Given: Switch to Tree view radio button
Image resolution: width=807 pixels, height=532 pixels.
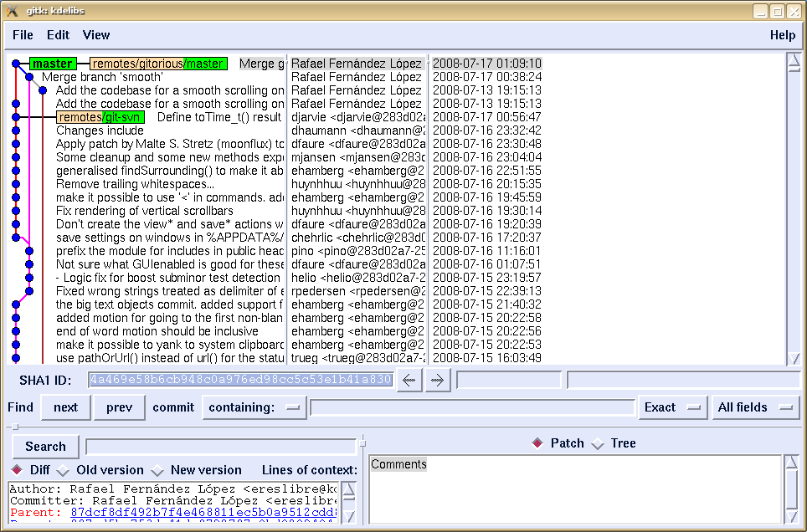Looking at the screenshot, I should (x=598, y=443).
